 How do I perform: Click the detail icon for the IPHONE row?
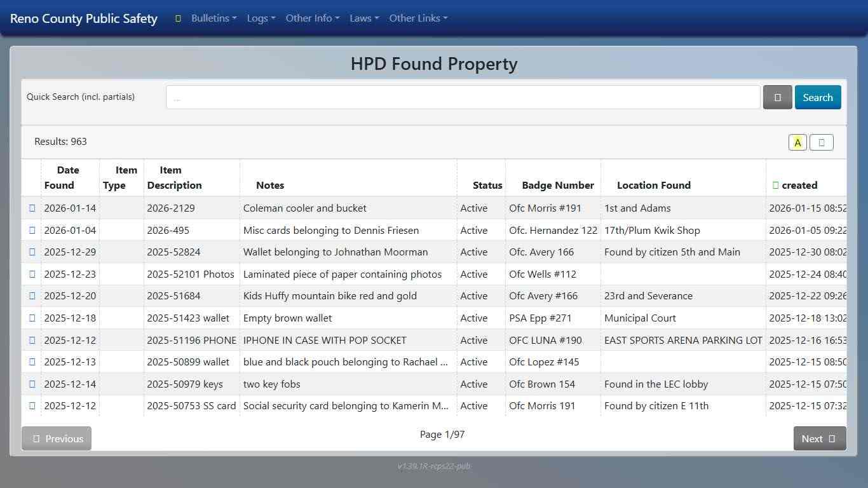click(x=32, y=340)
